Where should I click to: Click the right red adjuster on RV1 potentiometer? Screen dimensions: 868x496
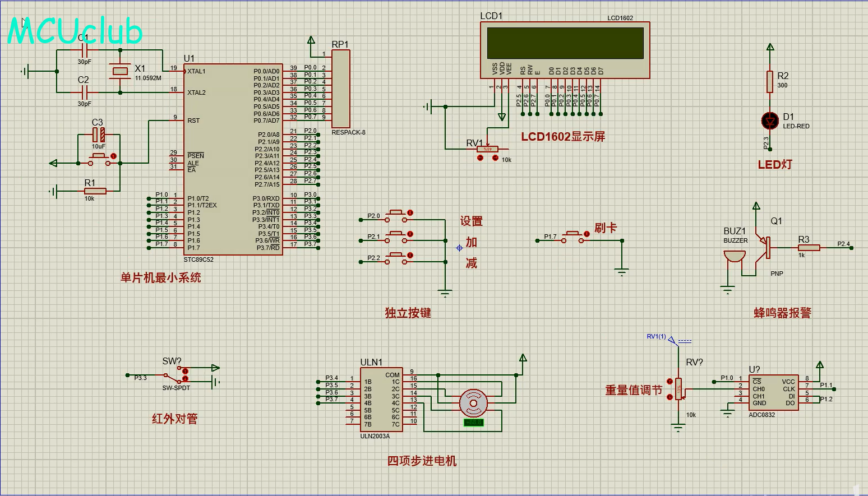(x=495, y=158)
